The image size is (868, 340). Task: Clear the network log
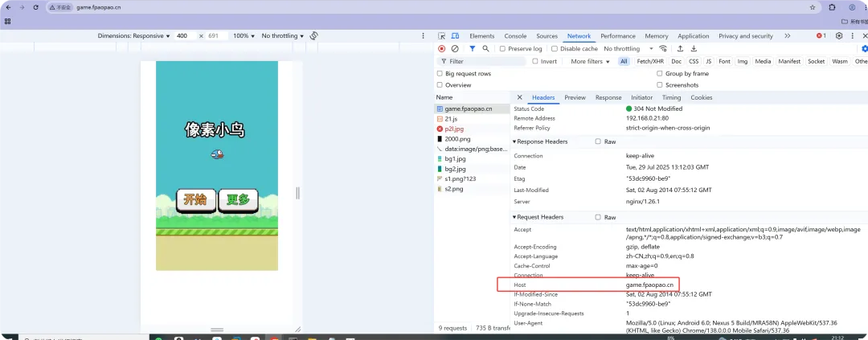pyautogui.click(x=454, y=49)
